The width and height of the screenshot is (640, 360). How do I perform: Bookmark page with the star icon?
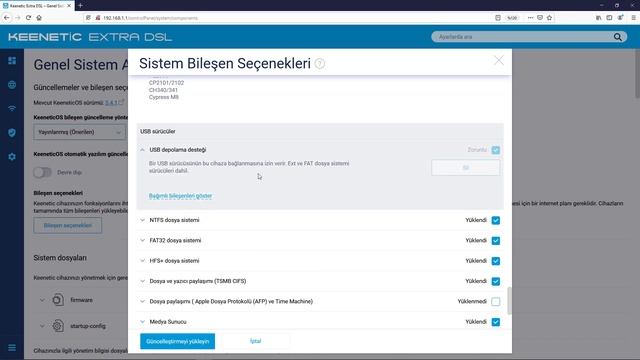click(x=549, y=18)
